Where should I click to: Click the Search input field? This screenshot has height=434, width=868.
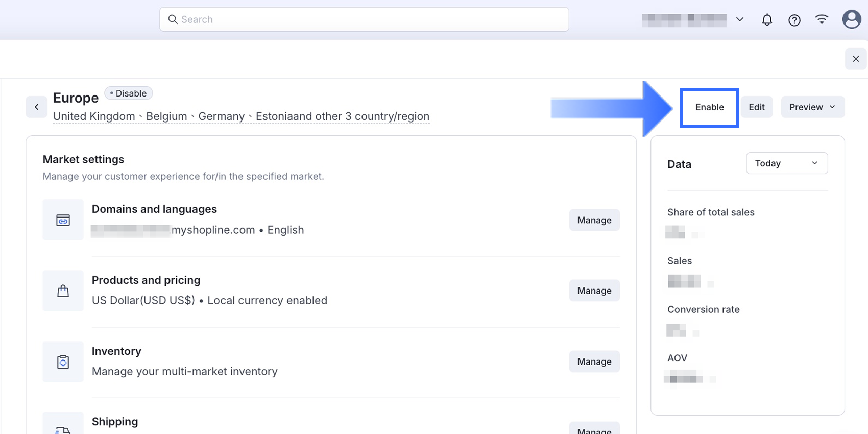point(364,19)
